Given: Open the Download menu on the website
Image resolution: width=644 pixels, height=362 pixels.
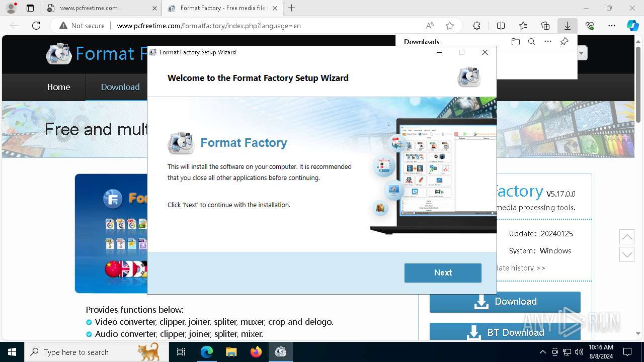Looking at the screenshot, I should click(120, 87).
